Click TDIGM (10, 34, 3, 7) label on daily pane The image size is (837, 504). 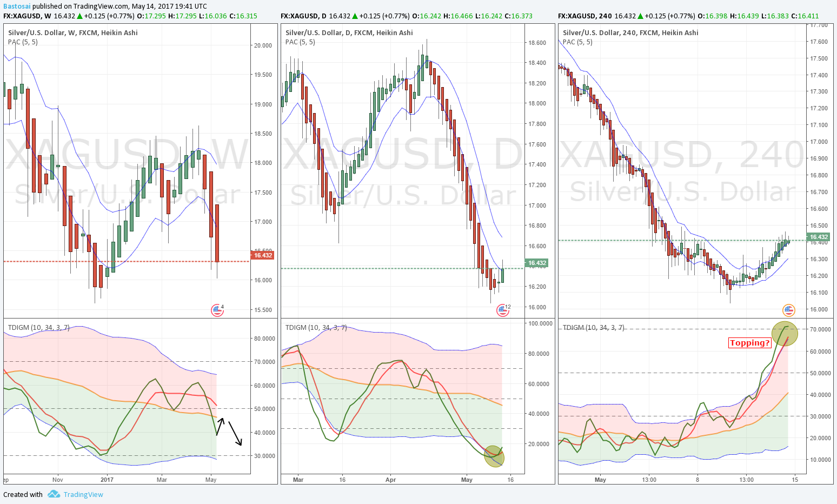click(316, 327)
